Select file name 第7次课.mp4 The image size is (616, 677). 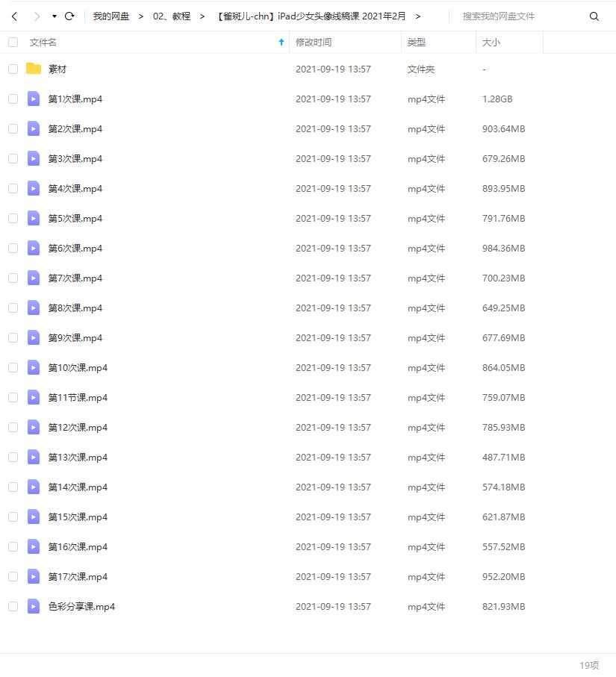(x=75, y=278)
